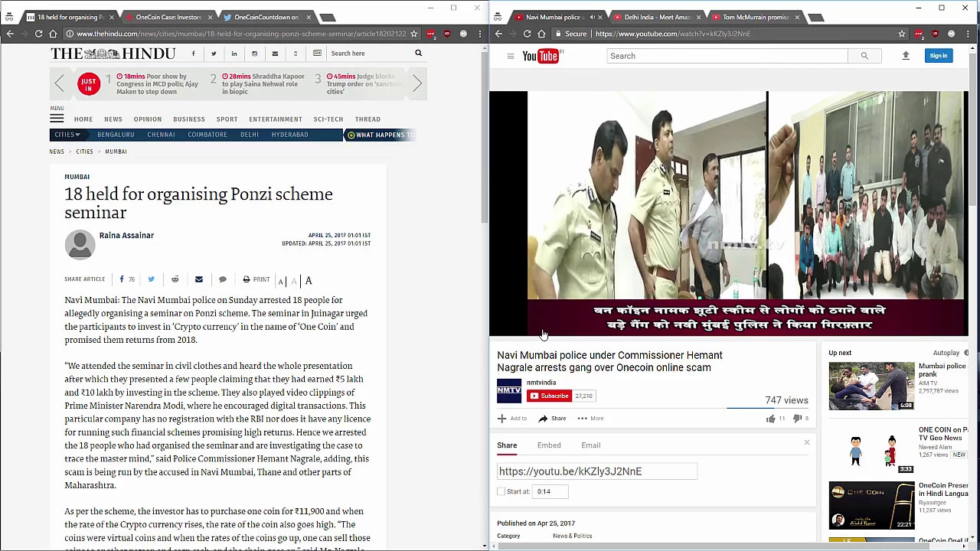Open Mumbai police prank video thumbnail
The image size is (980, 551).
(x=871, y=386)
